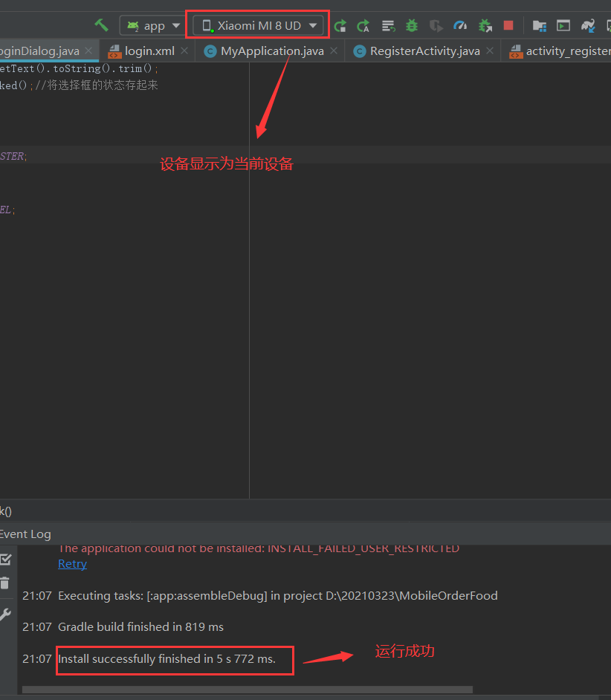The height and width of the screenshot is (700, 611).
Task: Open the AVD Manager
Action: click(x=563, y=25)
